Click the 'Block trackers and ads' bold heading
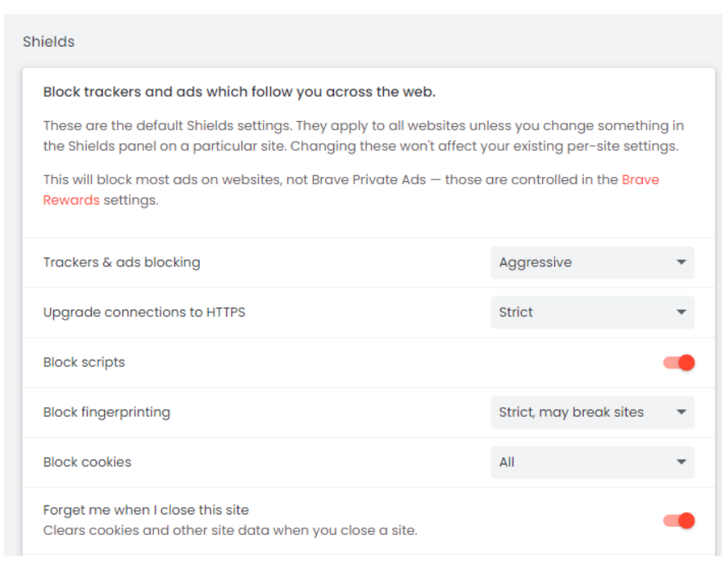The image size is (728, 571). [239, 93]
